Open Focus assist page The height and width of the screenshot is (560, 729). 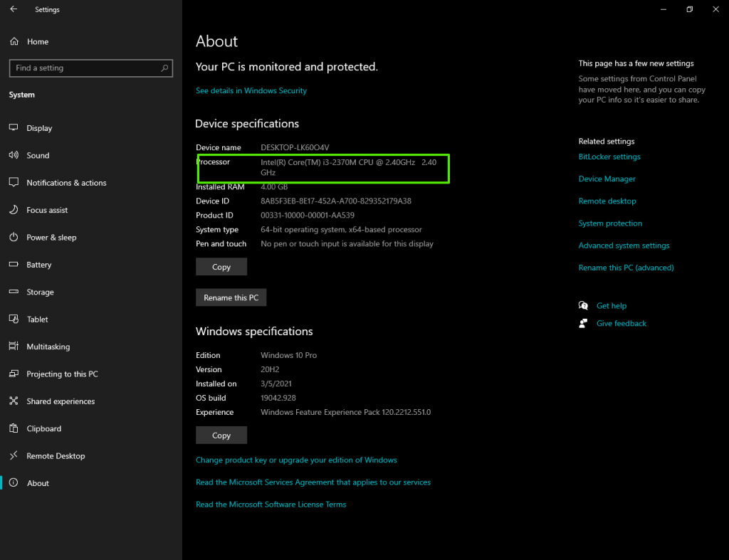[x=47, y=210]
